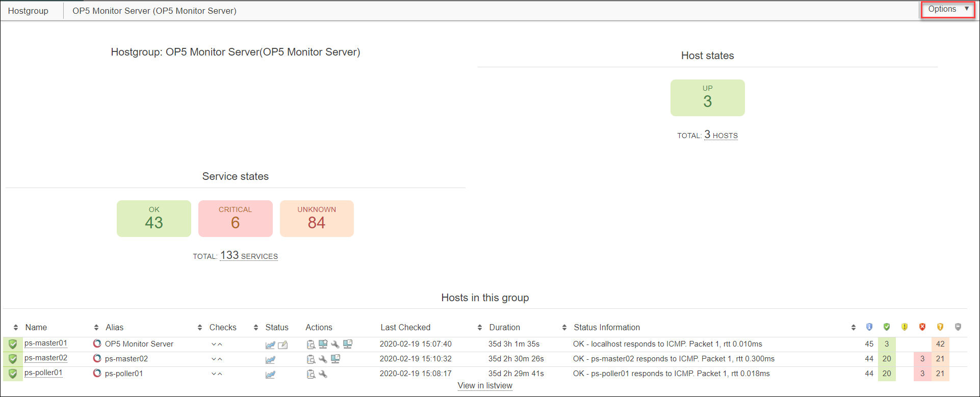Image resolution: width=980 pixels, height=397 pixels.
Task: Click the remote monitor icon in ps-master01 row
Action: (x=348, y=345)
